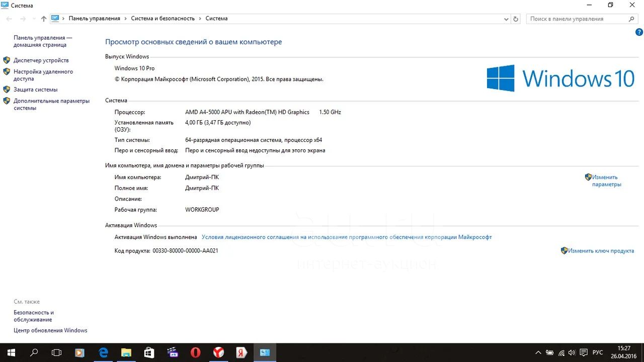The image size is (644, 362).
Task: Open the Yandex 'Я' taskbar icon
Action: pyautogui.click(x=242, y=352)
